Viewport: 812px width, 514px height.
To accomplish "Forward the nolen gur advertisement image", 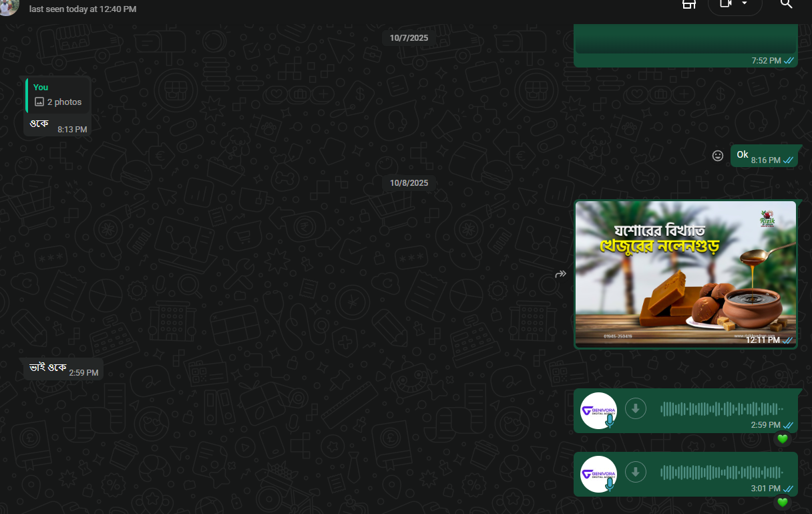I will [560, 274].
